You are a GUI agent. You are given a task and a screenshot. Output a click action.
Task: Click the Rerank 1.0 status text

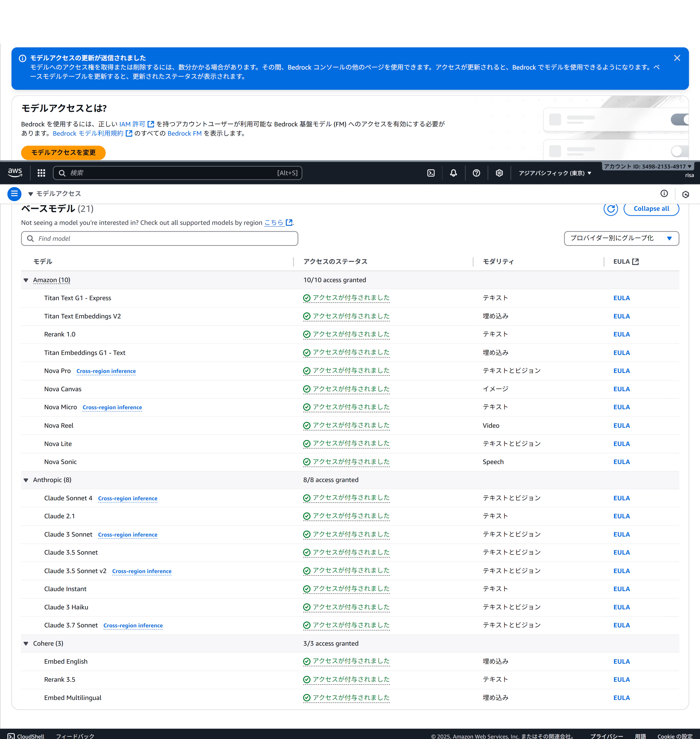[x=351, y=334]
